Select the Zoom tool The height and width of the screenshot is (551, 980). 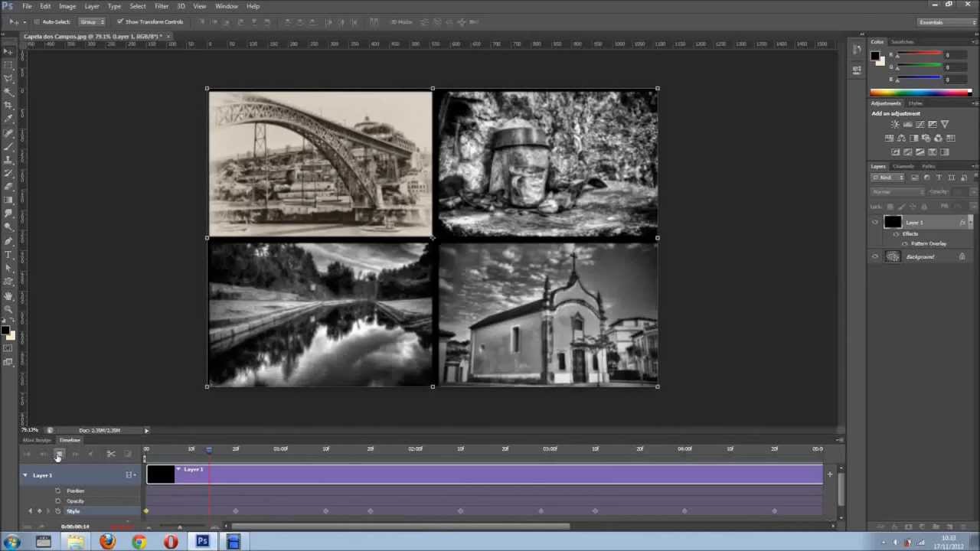click(8, 310)
